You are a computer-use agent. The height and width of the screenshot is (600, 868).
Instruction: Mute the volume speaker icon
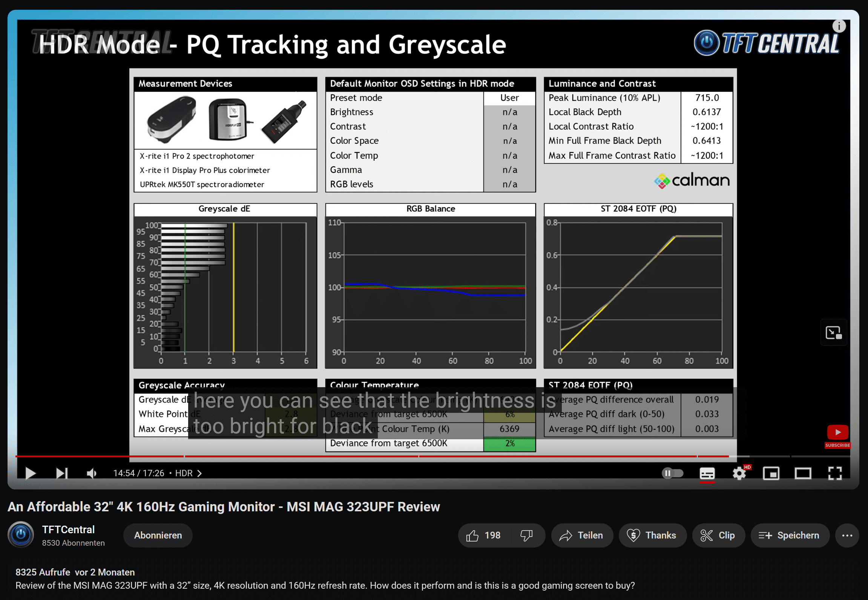pos(92,473)
